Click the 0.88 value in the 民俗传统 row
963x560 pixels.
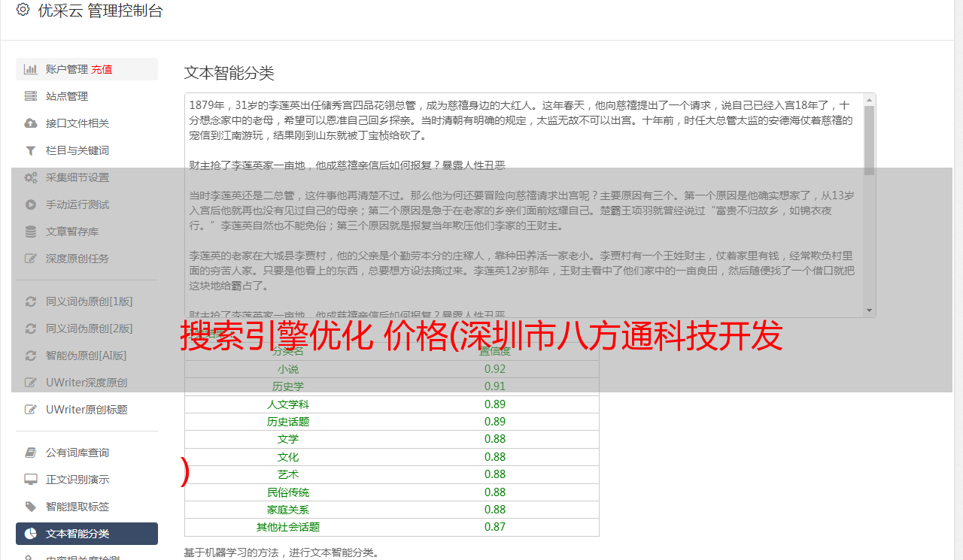495,492
